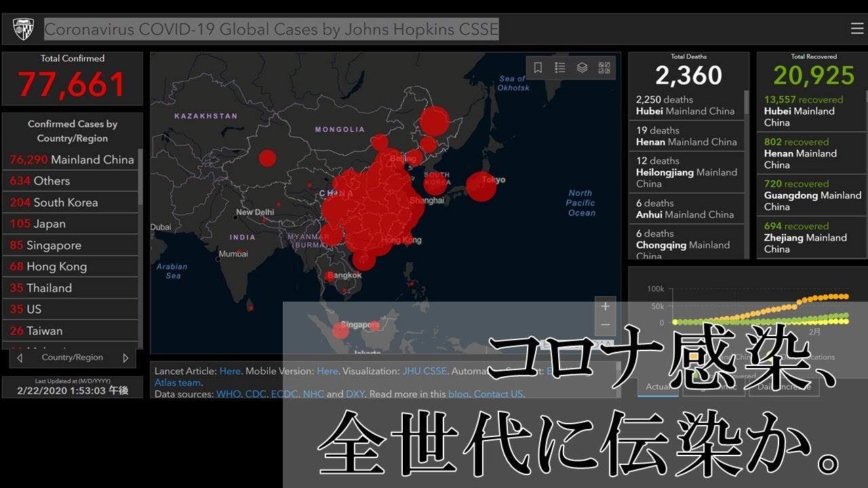Click the dashboard title text
Screen dimensions: 868x488
pos(271,29)
